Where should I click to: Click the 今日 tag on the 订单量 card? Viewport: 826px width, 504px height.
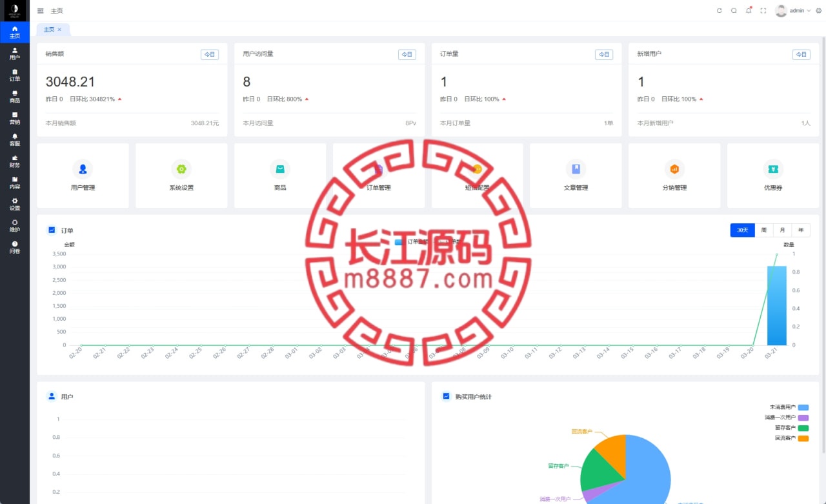pyautogui.click(x=604, y=55)
